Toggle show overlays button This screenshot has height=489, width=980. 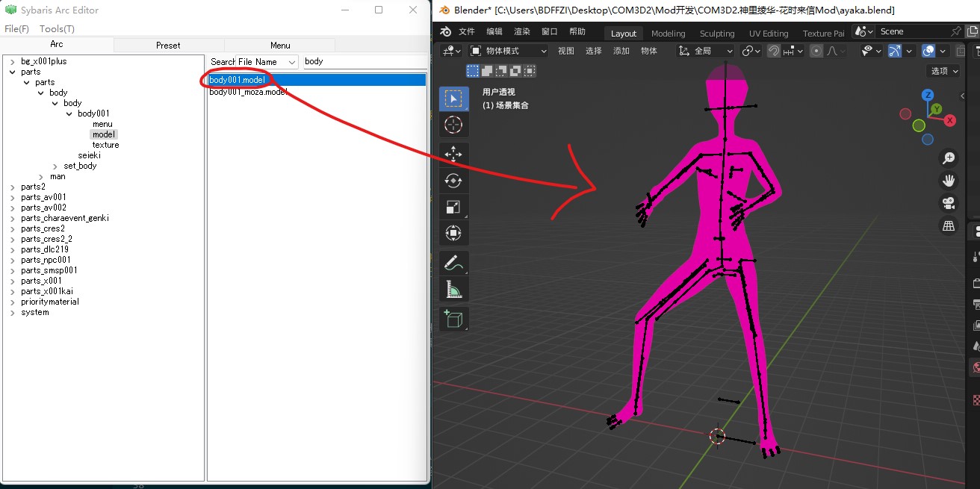pyautogui.click(x=928, y=51)
